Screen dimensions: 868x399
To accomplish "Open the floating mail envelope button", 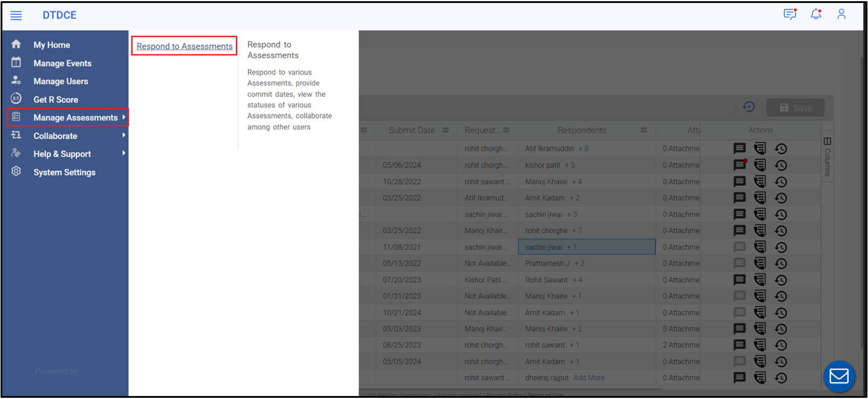I will (x=839, y=377).
